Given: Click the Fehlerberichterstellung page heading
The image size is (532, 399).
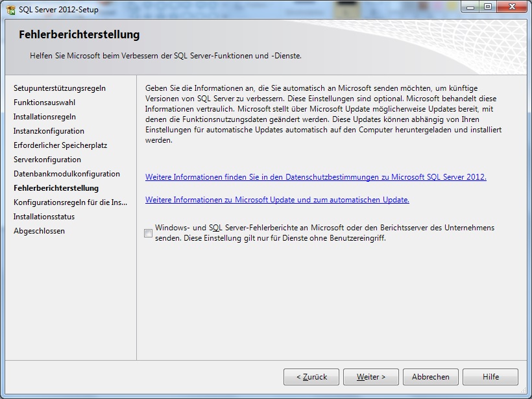Looking at the screenshot, I should click(79, 34).
